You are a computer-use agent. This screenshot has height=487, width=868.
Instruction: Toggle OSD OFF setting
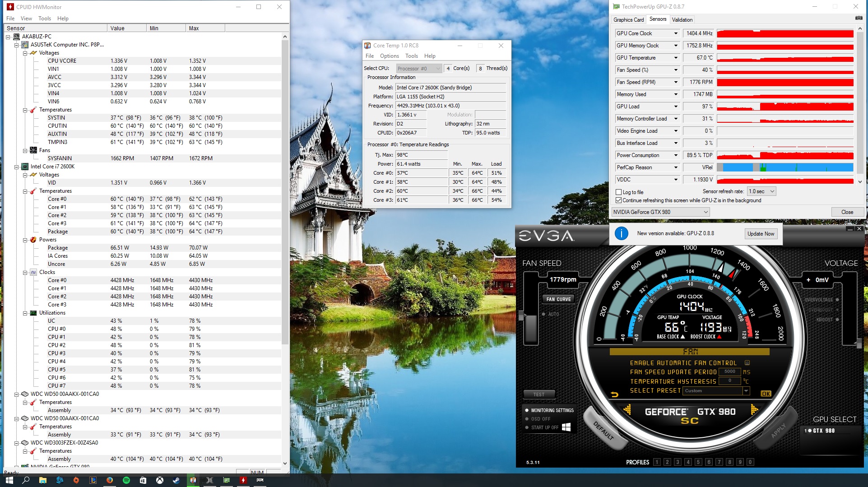[527, 419]
